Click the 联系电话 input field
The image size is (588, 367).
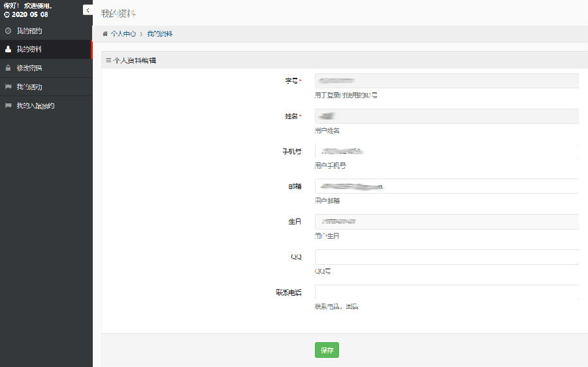tap(446, 292)
